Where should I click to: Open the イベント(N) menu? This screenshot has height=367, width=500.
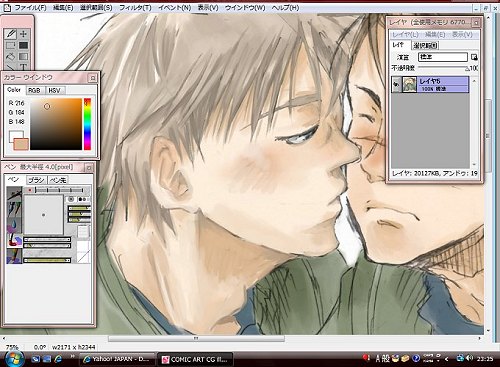[174, 7]
